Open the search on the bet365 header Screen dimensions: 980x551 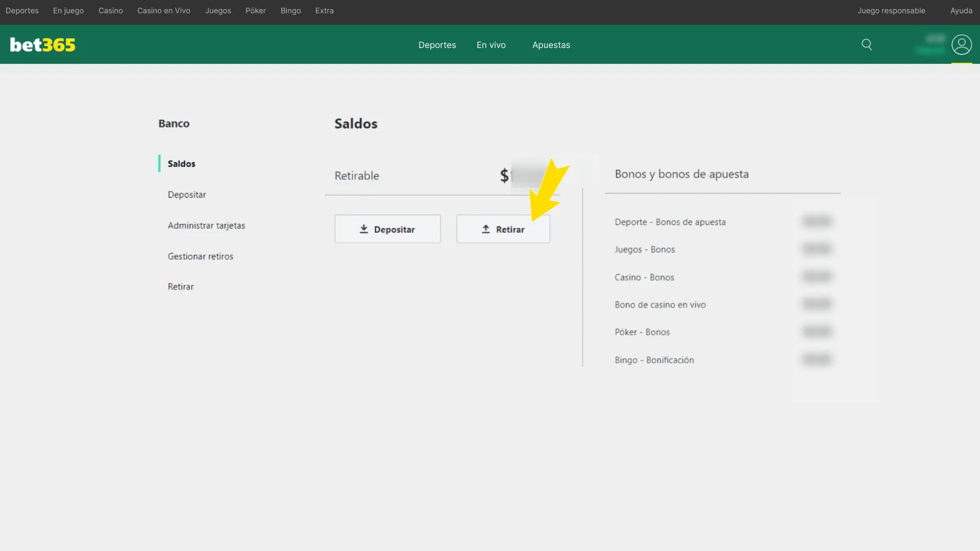pyautogui.click(x=867, y=44)
